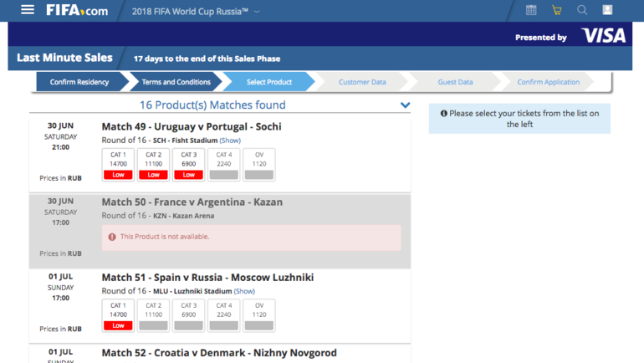
Task: Click the red warning icon in Match 50
Action: (112, 237)
